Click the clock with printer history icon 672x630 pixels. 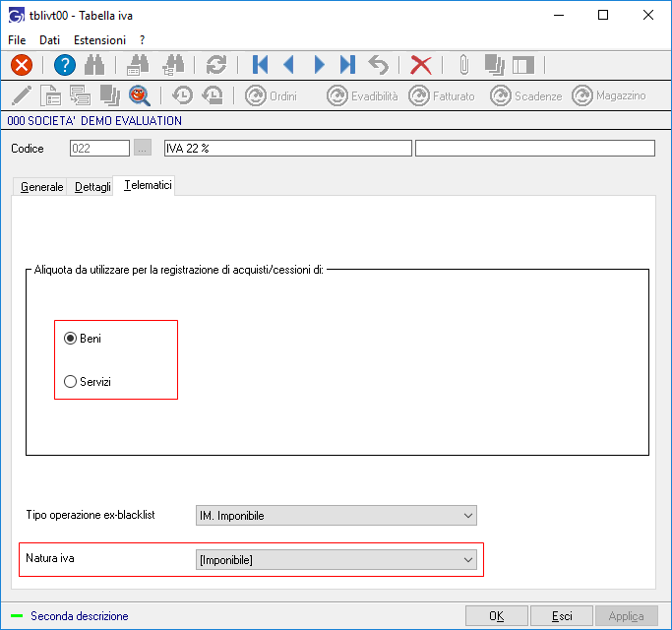213,95
